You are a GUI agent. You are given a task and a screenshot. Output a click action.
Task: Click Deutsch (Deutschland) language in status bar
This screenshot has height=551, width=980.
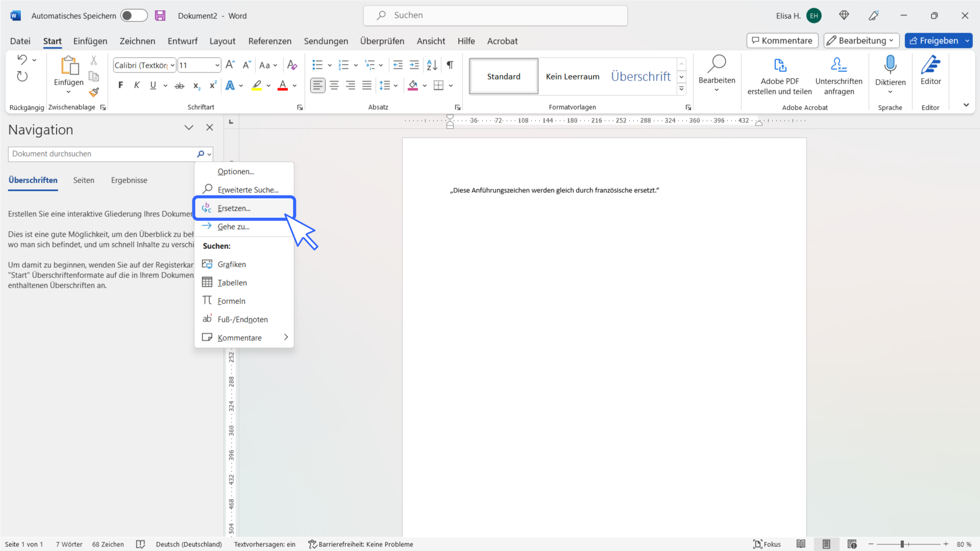point(188,544)
